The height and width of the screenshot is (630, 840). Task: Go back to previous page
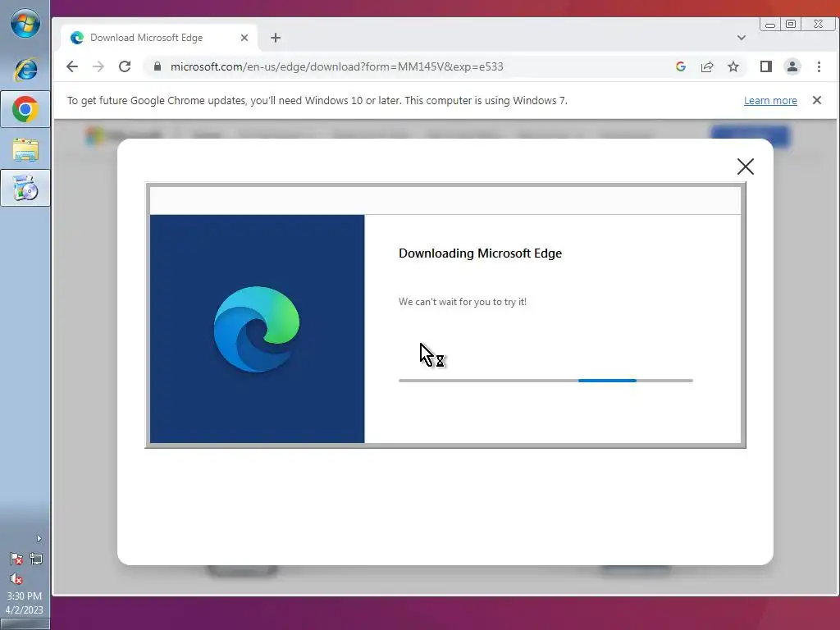[72, 66]
